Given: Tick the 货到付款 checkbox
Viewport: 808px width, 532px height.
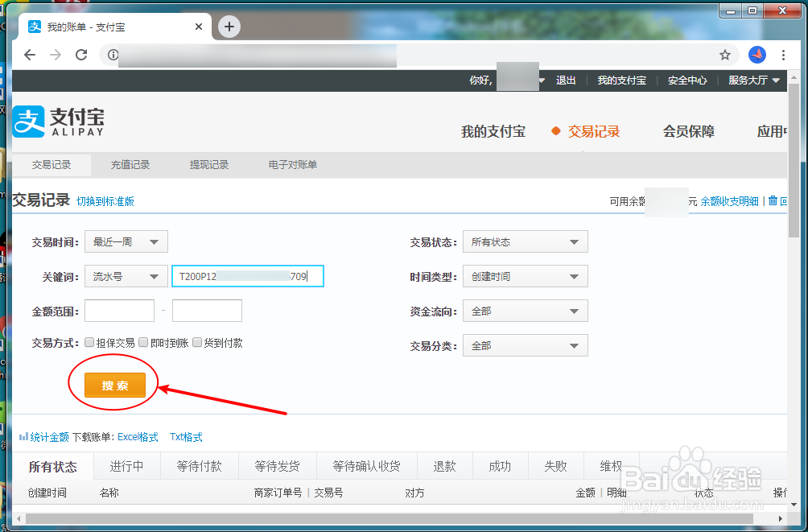Looking at the screenshot, I should click(x=197, y=342).
